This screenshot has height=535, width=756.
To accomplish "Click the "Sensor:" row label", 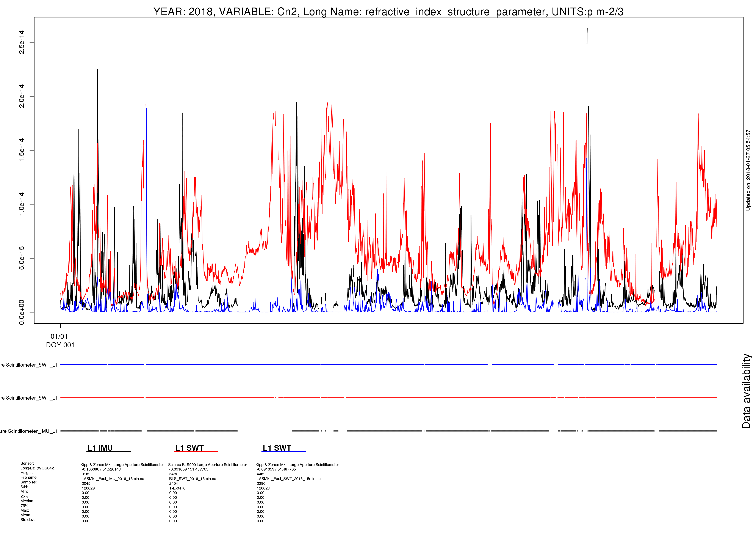I will [27, 463].
